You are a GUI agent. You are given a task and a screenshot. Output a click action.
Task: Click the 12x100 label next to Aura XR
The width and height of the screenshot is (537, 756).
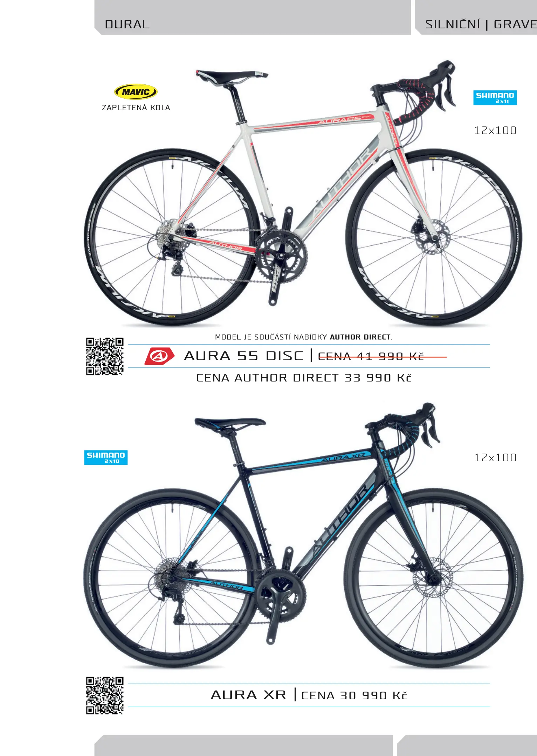click(495, 458)
